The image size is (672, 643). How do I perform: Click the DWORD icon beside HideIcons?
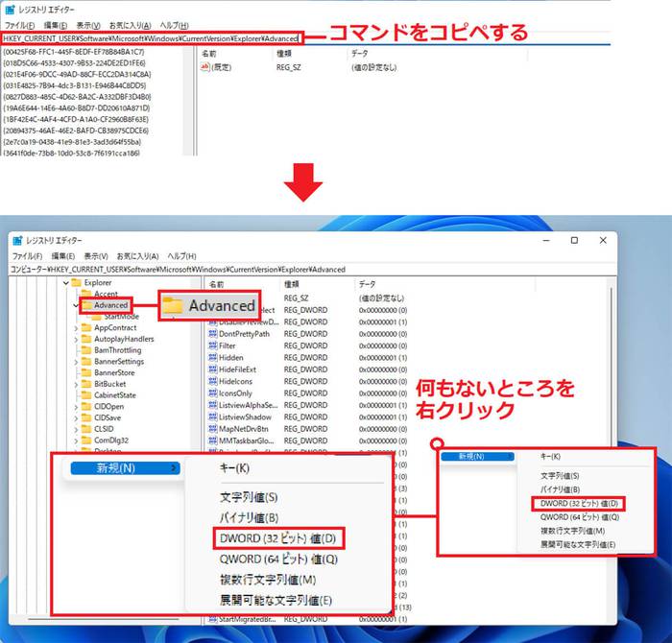(212, 381)
